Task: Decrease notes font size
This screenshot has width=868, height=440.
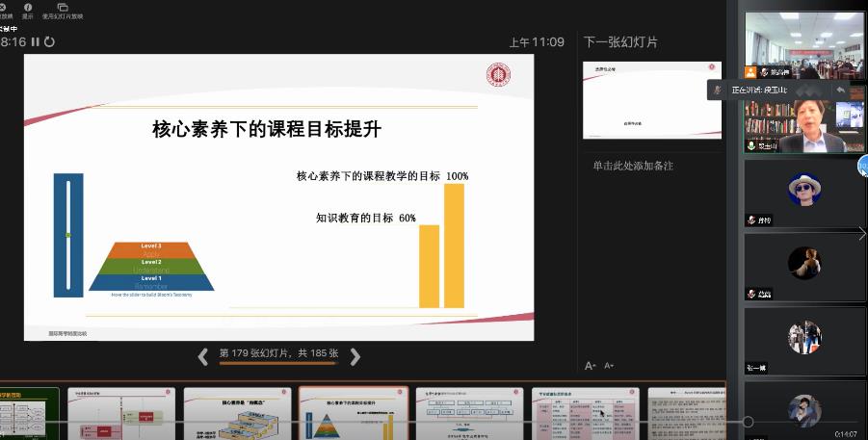Action: click(608, 366)
